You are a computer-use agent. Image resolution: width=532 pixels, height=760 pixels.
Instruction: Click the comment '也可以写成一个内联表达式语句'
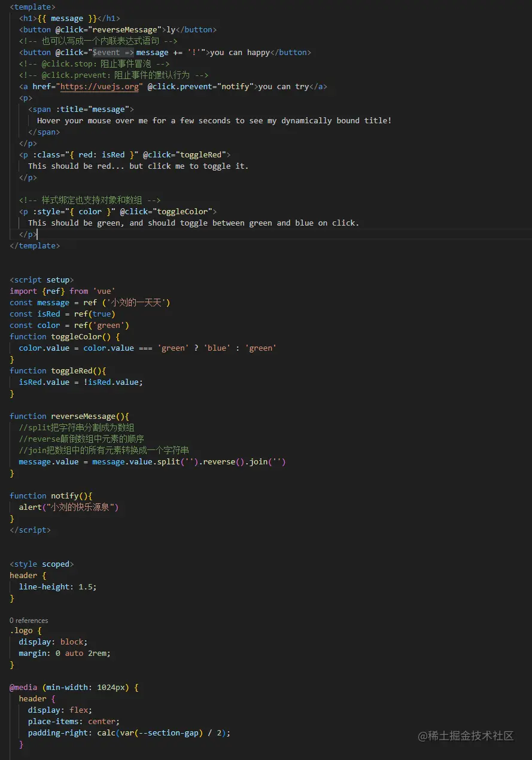coord(98,41)
